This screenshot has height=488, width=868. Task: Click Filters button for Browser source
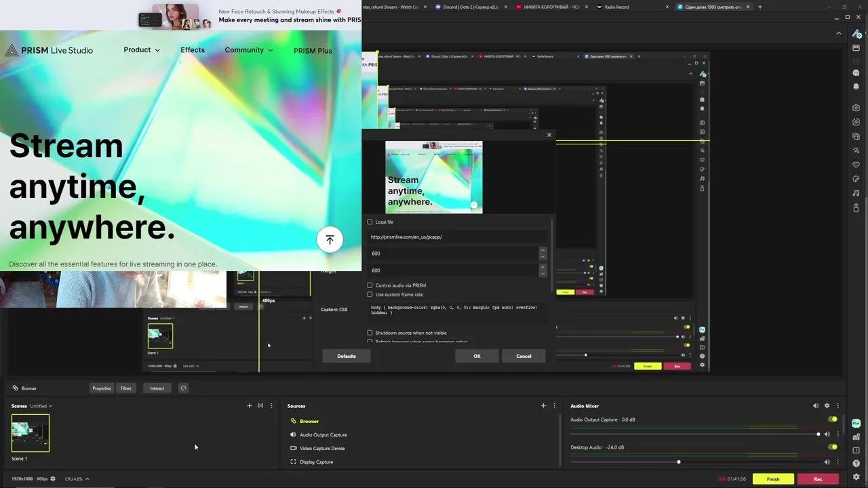(125, 388)
